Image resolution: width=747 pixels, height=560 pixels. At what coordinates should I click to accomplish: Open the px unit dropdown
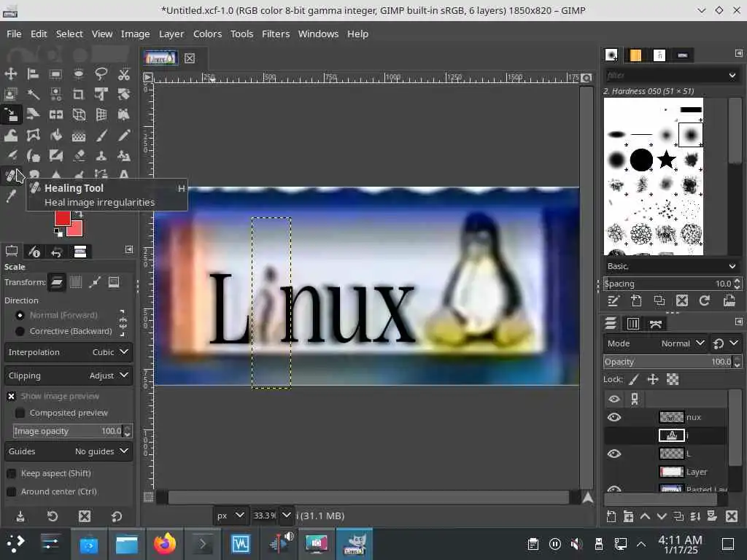coord(230,516)
